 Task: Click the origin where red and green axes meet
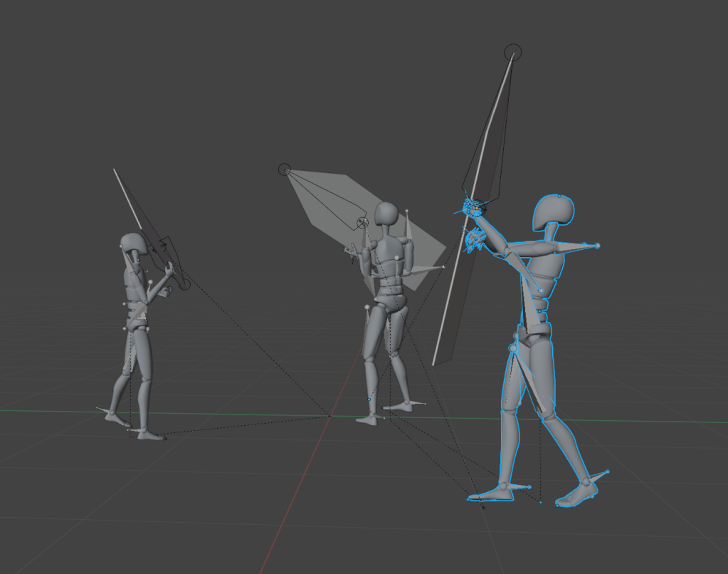(x=330, y=416)
